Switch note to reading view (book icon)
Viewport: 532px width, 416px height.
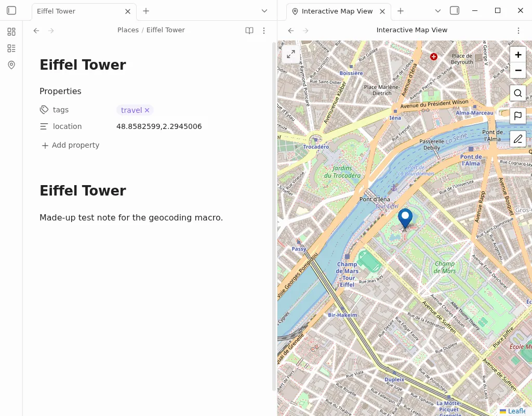click(249, 31)
